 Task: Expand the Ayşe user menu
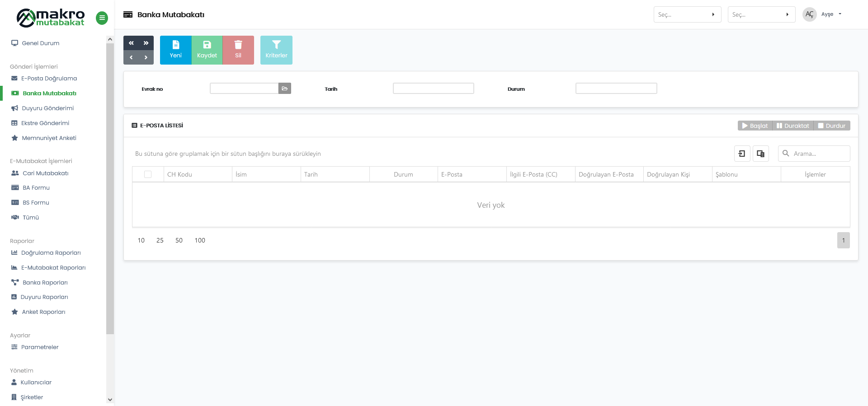[x=830, y=14]
